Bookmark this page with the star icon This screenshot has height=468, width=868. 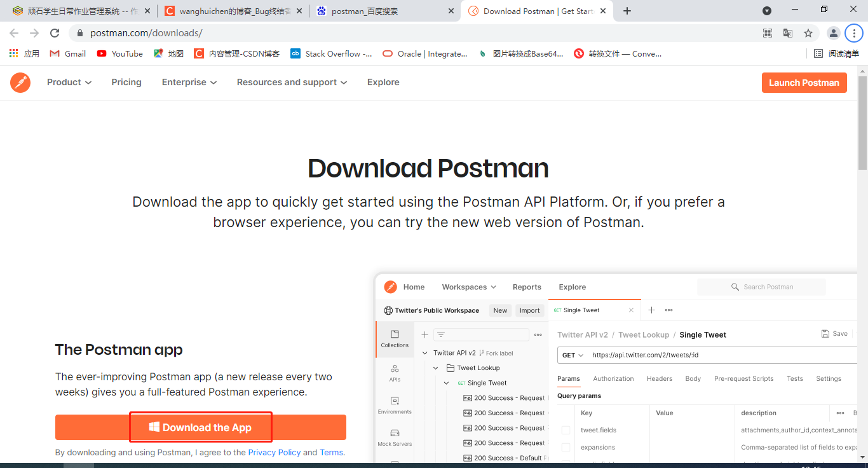[x=808, y=33]
